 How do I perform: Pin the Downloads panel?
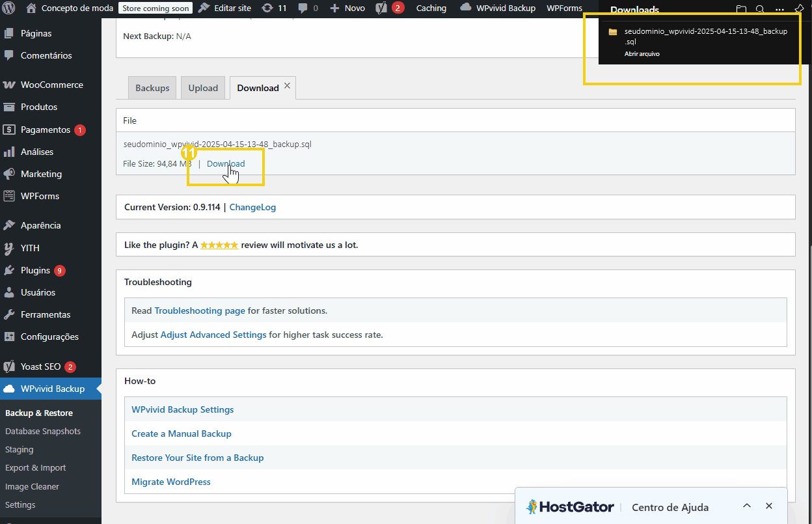(798, 9)
